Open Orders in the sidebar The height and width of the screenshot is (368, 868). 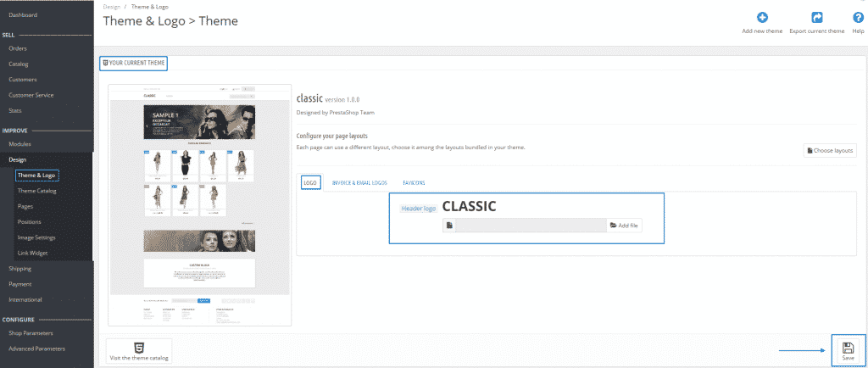coord(18,48)
